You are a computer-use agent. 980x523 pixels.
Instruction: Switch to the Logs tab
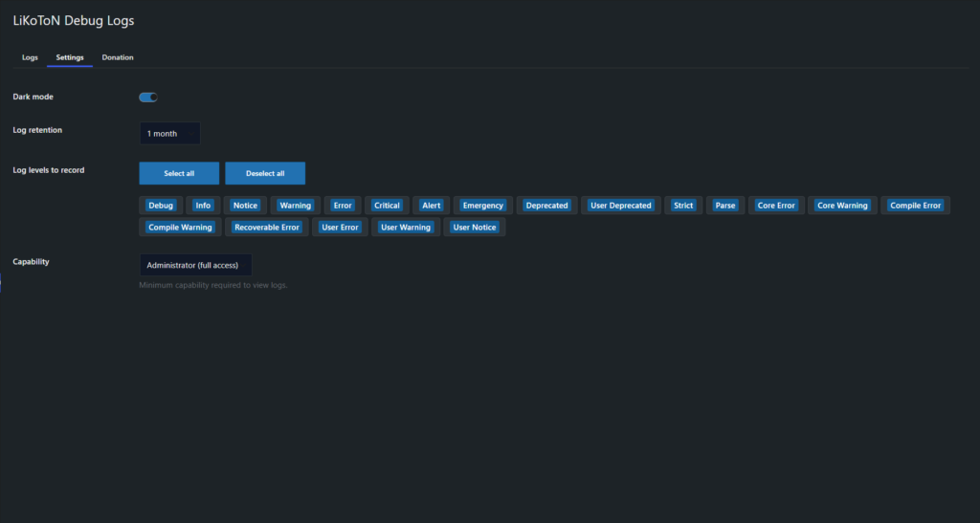coord(30,57)
